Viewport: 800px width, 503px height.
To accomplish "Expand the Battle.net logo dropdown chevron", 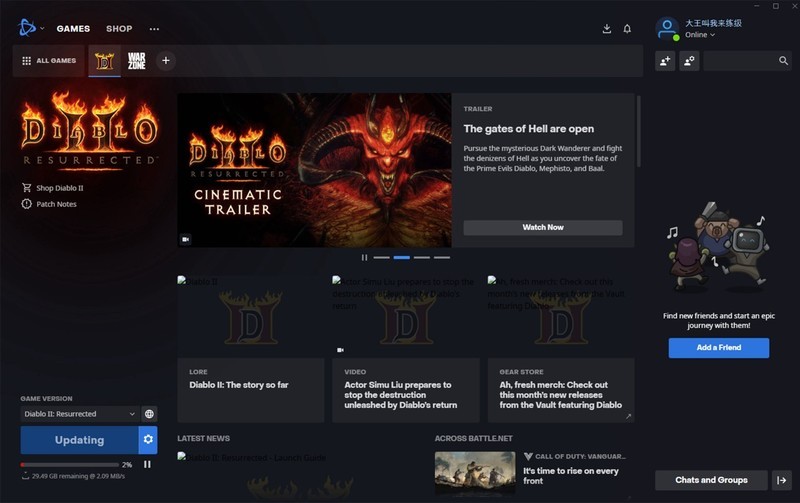I will [x=42, y=29].
